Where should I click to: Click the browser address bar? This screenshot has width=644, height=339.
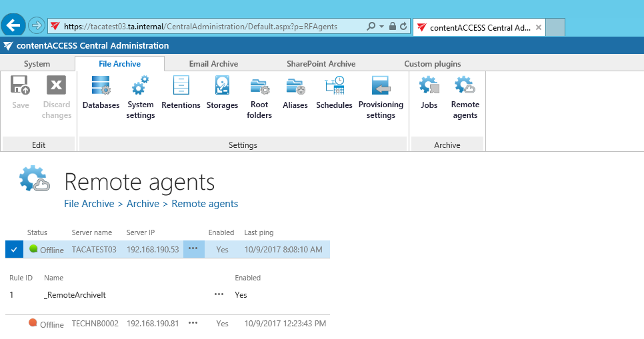coord(213,27)
